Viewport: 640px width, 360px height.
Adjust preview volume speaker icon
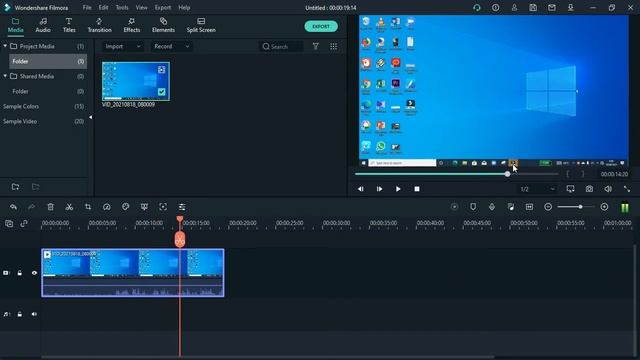click(x=608, y=189)
